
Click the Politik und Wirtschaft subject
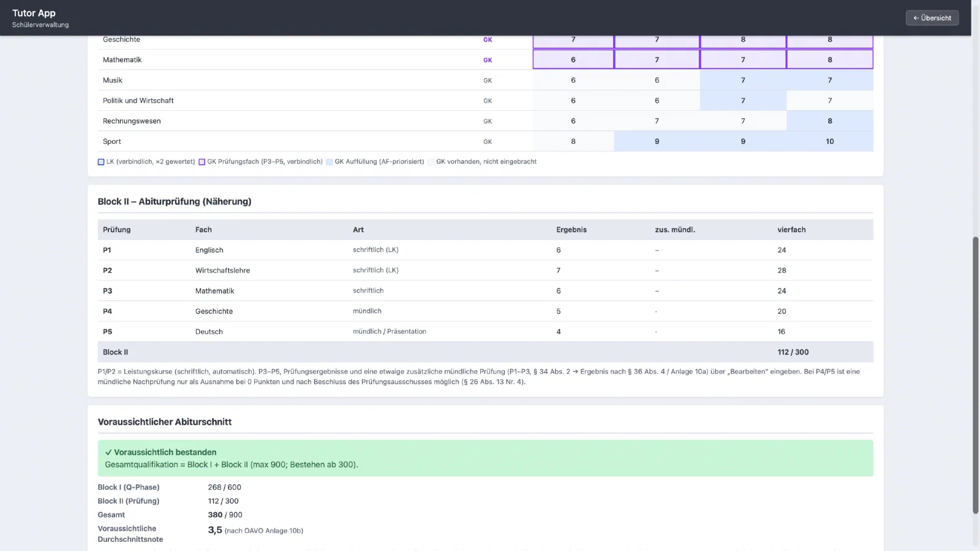pos(138,100)
